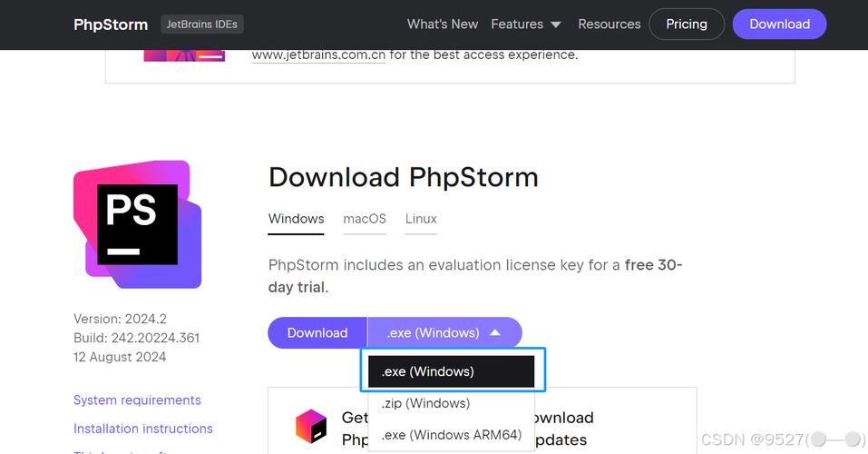Image resolution: width=868 pixels, height=454 pixels.
Task: Switch to the macOS tab
Action: click(x=365, y=219)
